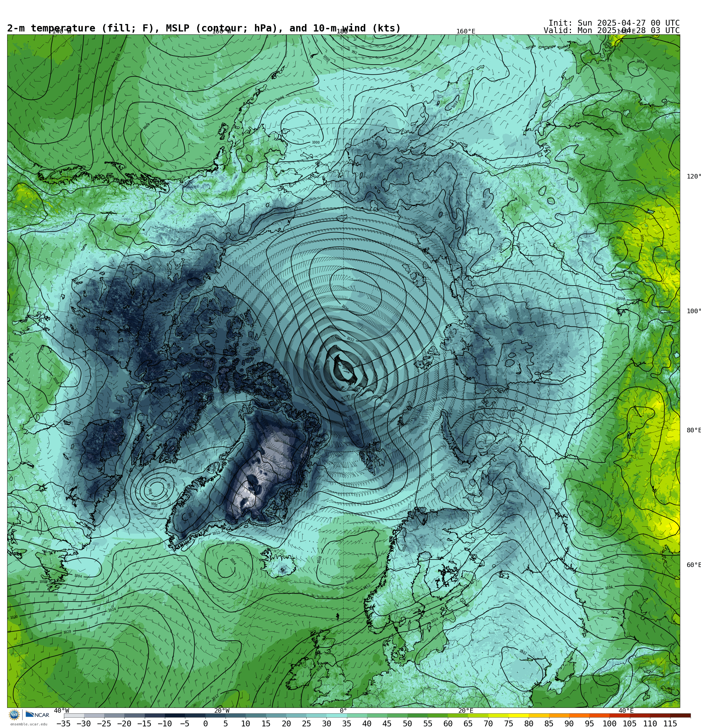Click the yellow colorbar segment between 75 and 80
Screen dimensions: 701x728
[519, 715]
